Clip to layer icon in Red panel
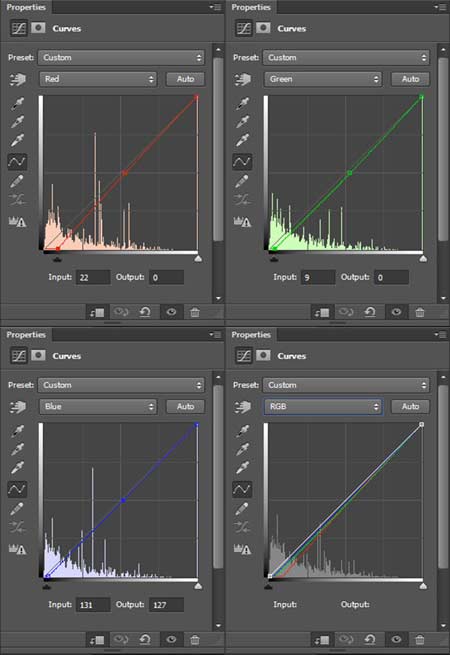Image resolution: width=450 pixels, height=655 pixels. point(97,312)
